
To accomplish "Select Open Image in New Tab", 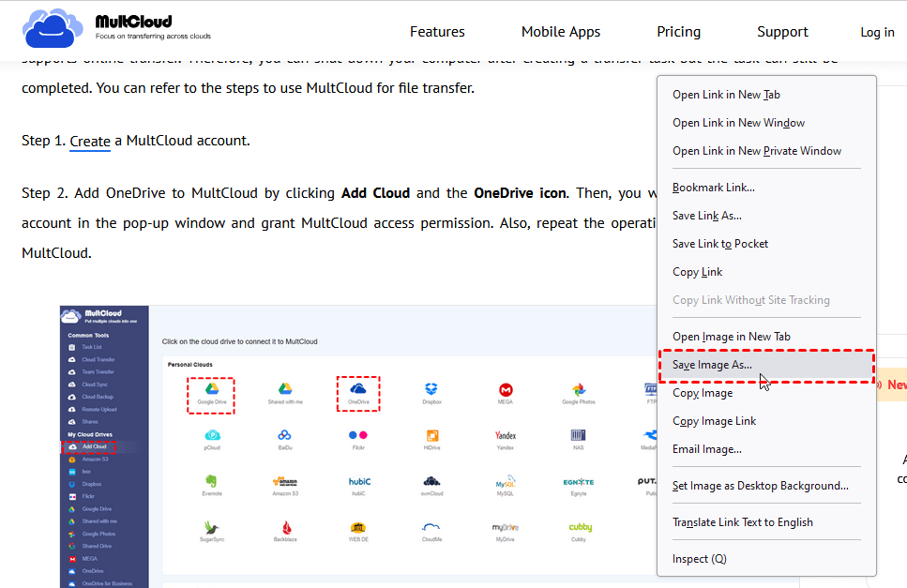I will [x=766, y=337].
